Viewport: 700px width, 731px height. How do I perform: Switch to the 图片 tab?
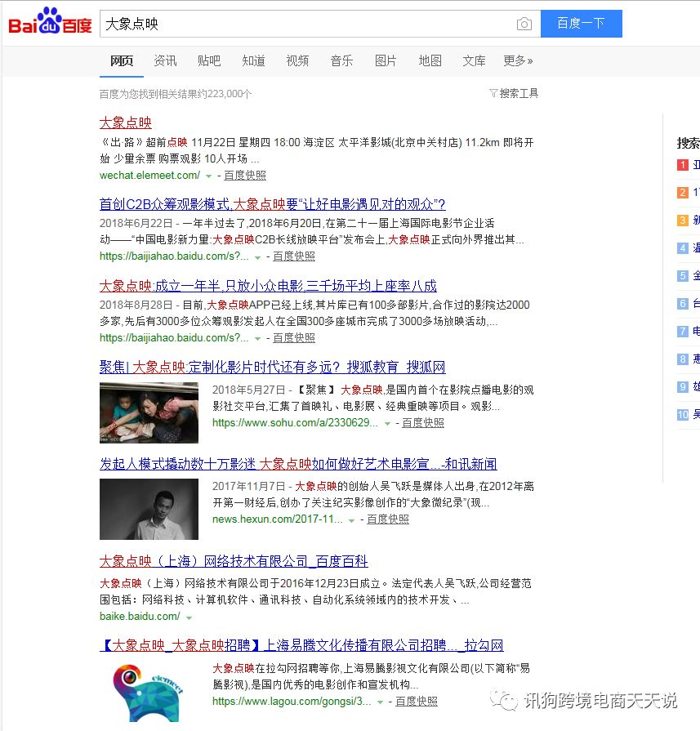[386, 60]
